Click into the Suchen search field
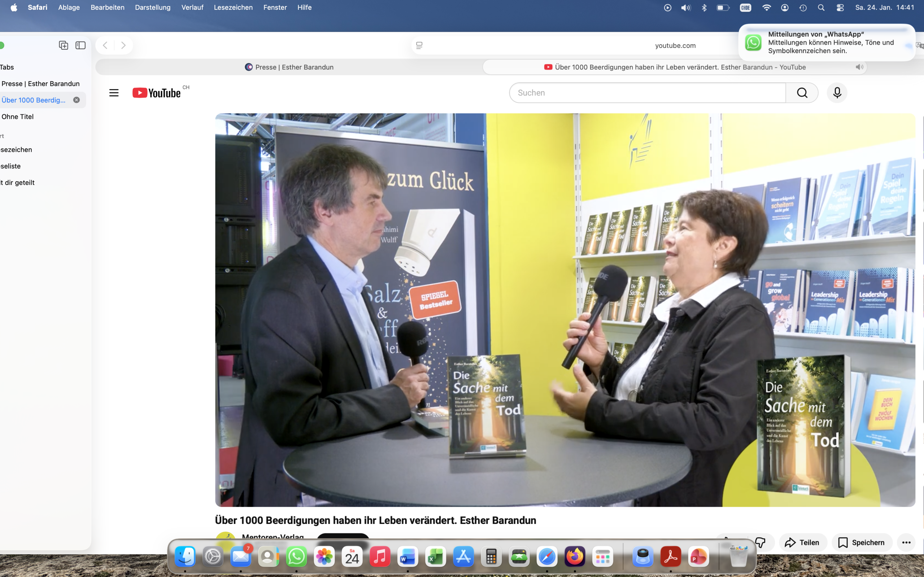This screenshot has height=577, width=924. 648,93
